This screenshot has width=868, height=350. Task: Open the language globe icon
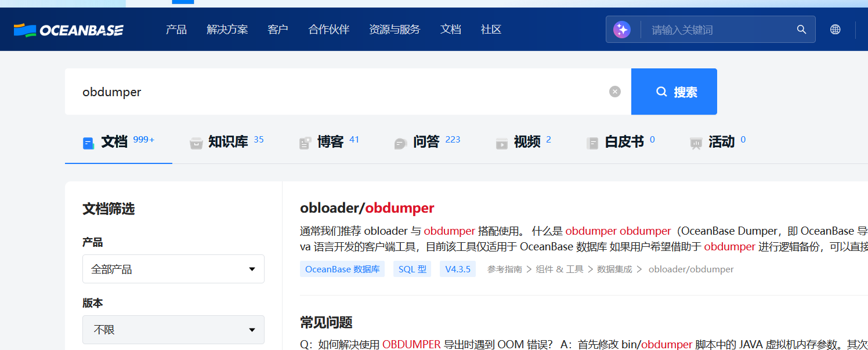(835, 30)
